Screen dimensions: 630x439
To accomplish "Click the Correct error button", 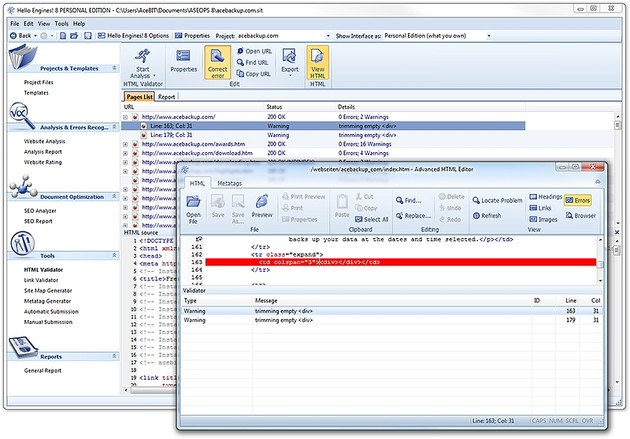I will [x=217, y=62].
